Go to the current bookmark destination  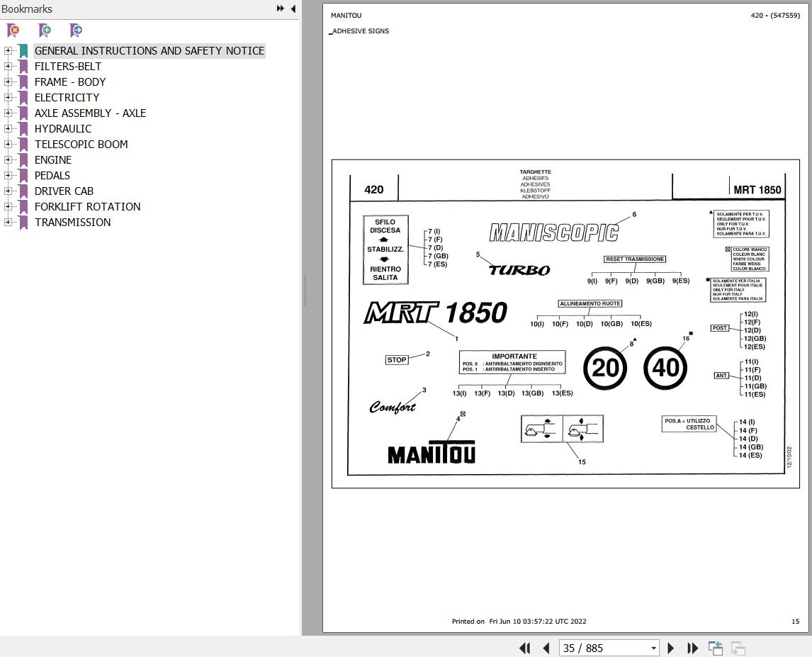click(75, 30)
